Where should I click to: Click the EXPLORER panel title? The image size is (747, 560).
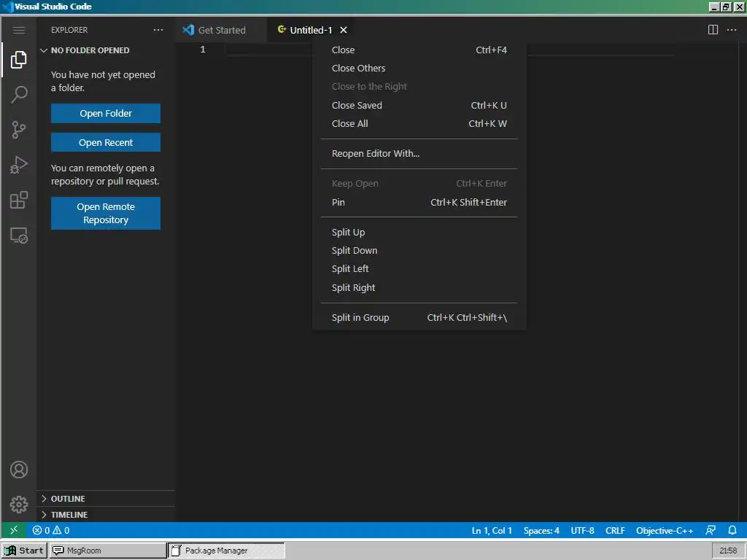(69, 30)
